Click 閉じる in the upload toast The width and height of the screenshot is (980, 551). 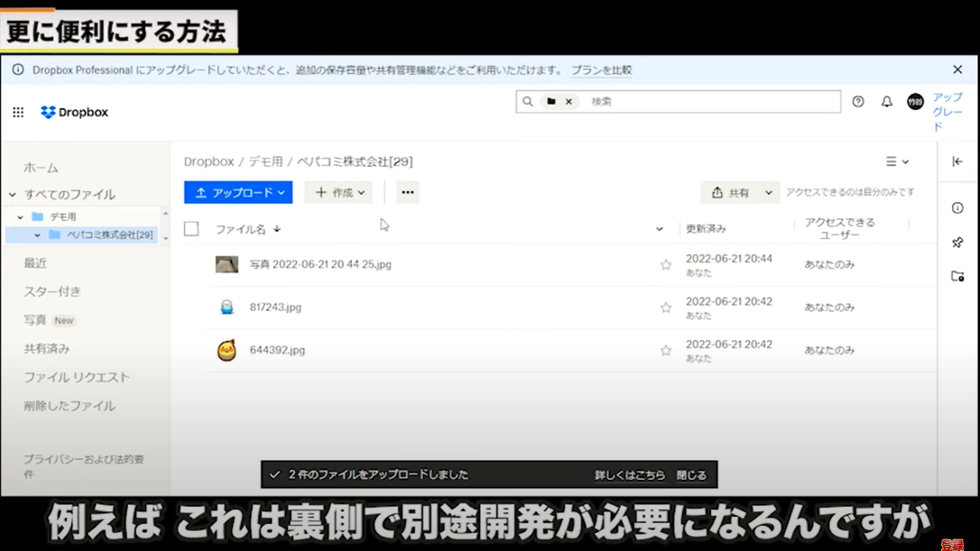692,475
